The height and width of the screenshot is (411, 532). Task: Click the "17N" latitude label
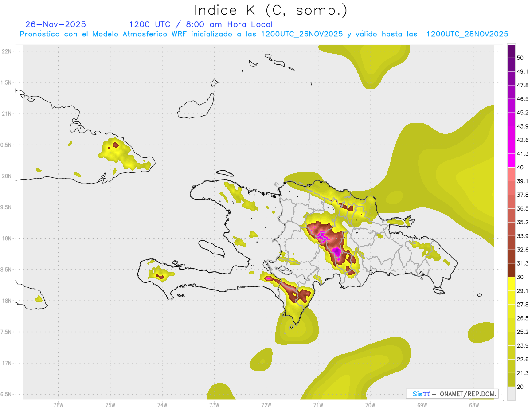coord(7,363)
